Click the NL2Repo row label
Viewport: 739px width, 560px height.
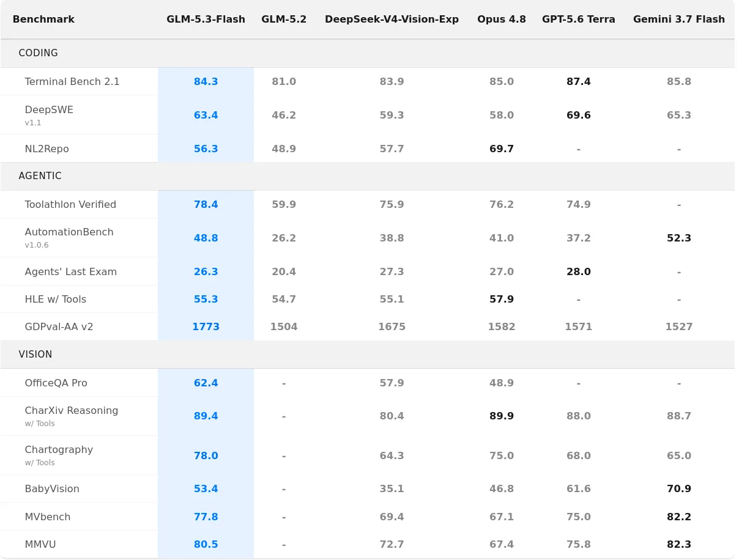pos(46,149)
